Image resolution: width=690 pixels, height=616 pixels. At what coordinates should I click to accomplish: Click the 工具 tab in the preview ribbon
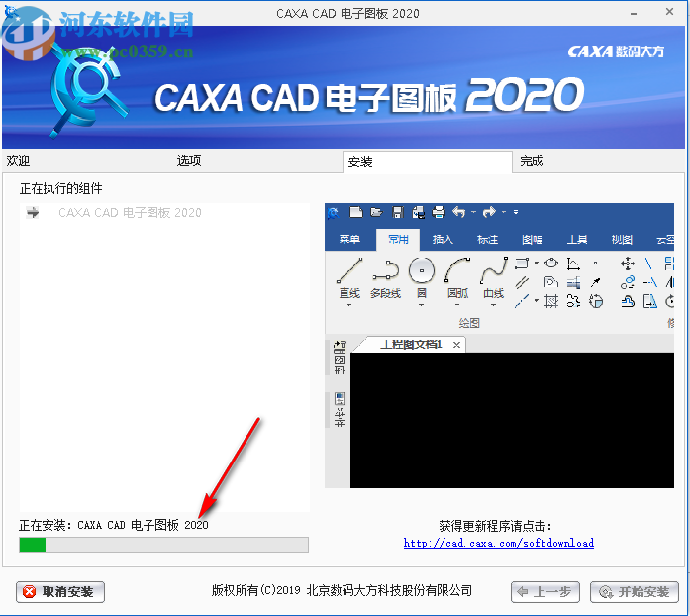[577, 239]
